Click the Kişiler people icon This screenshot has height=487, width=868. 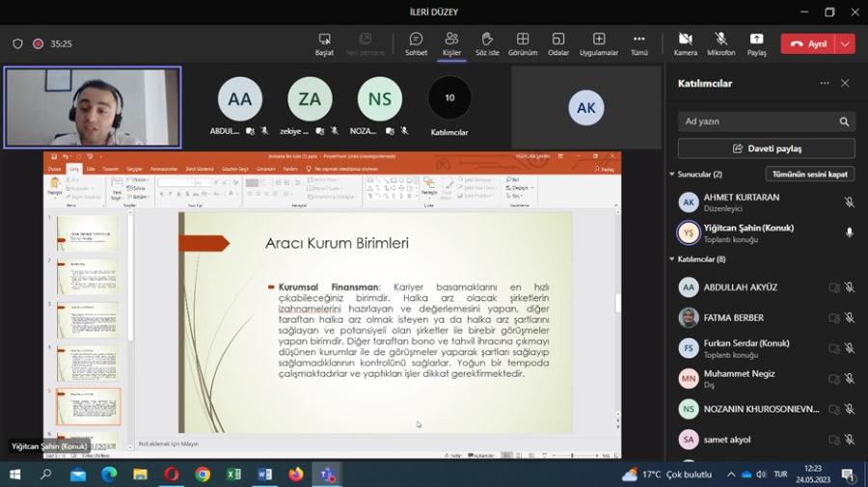(451, 43)
